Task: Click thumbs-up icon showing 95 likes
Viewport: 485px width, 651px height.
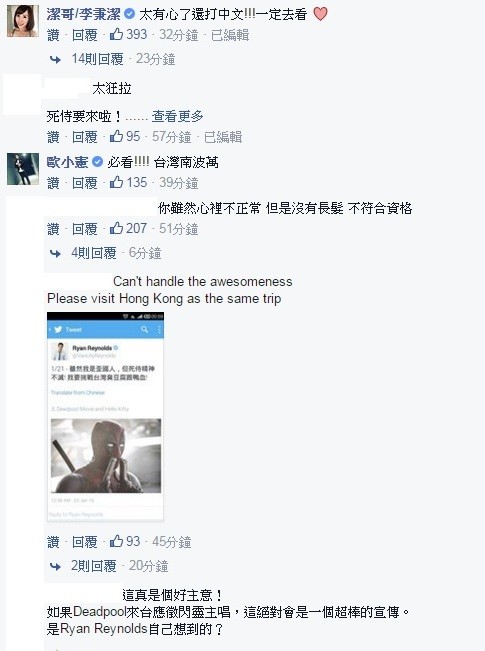Action: [x=116, y=136]
